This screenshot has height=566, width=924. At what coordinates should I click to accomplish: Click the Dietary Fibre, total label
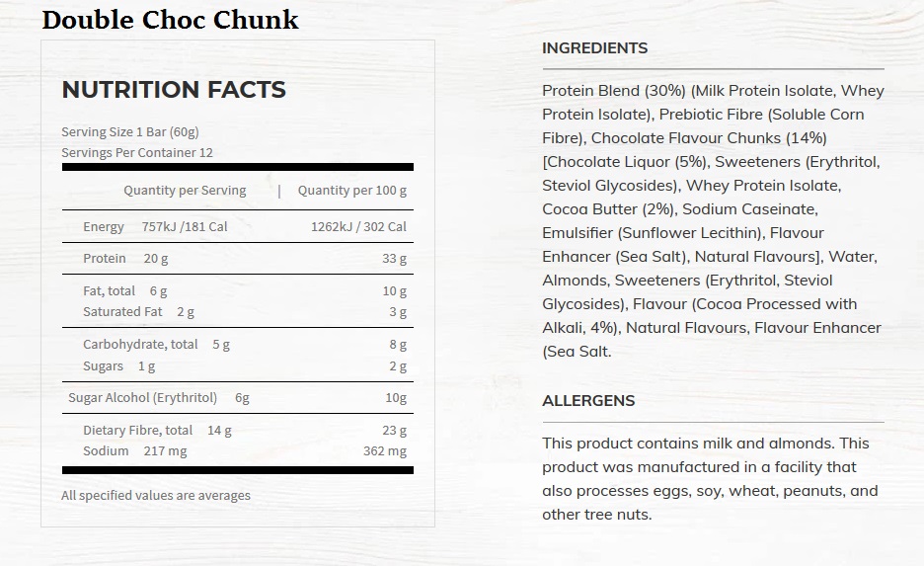point(138,430)
